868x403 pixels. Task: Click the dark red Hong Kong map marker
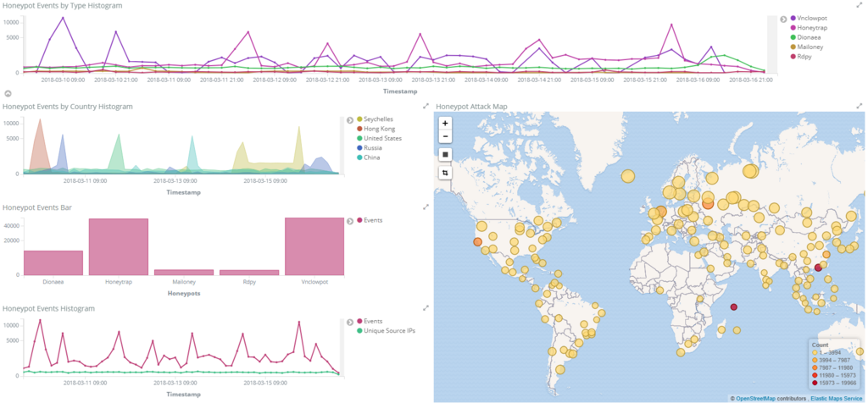click(818, 268)
